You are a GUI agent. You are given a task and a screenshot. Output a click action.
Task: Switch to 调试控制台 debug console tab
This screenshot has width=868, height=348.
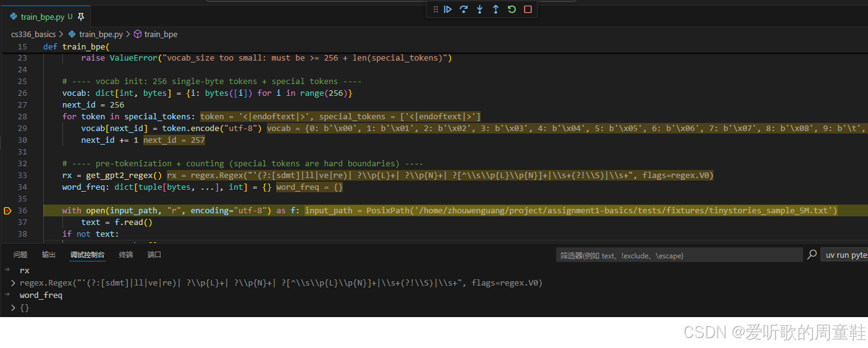click(x=88, y=255)
